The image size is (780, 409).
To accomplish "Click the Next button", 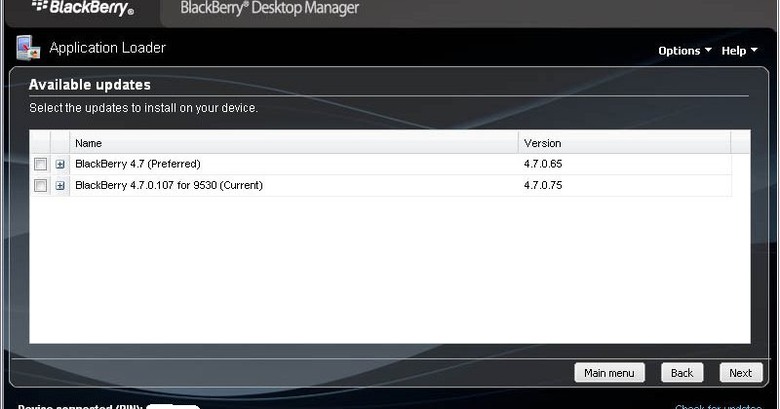I will coord(741,373).
